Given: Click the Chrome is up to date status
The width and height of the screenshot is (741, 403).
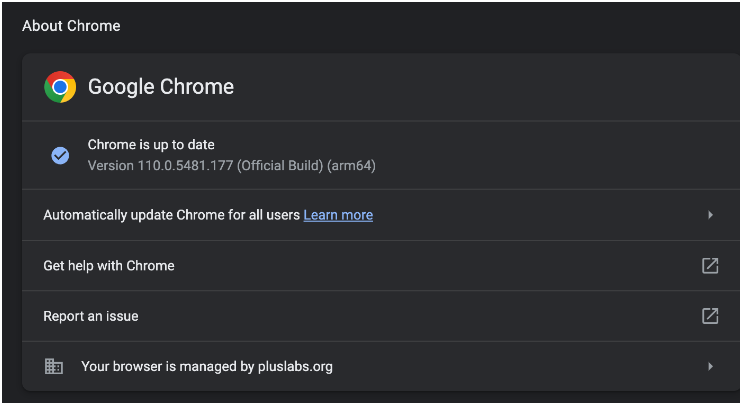Looking at the screenshot, I should pyautogui.click(x=151, y=145).
